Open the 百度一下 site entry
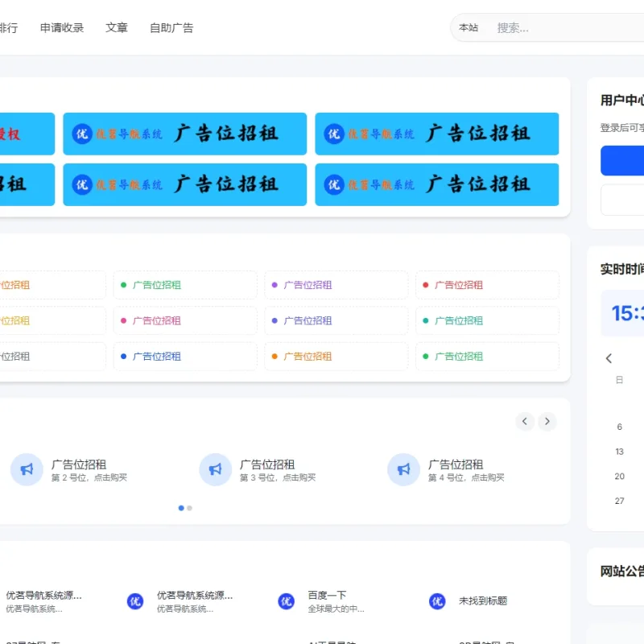This screenshot has height=644, width=644. click(327, 595)
